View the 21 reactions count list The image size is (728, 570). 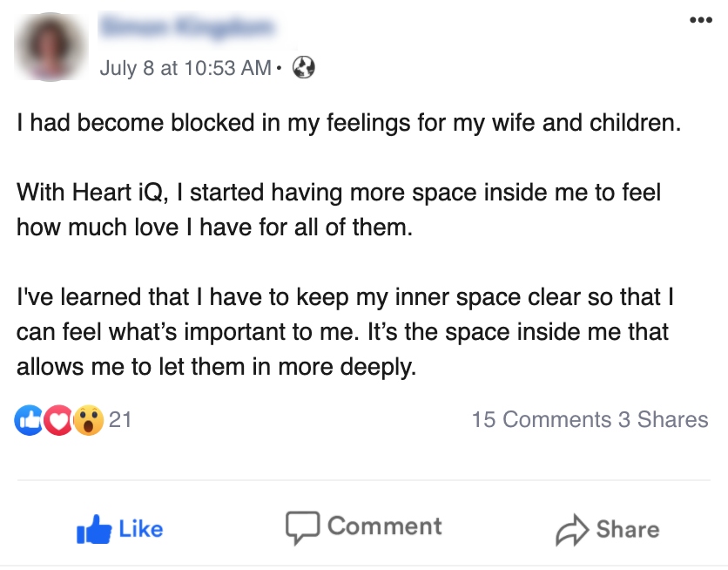pos(120,420)
